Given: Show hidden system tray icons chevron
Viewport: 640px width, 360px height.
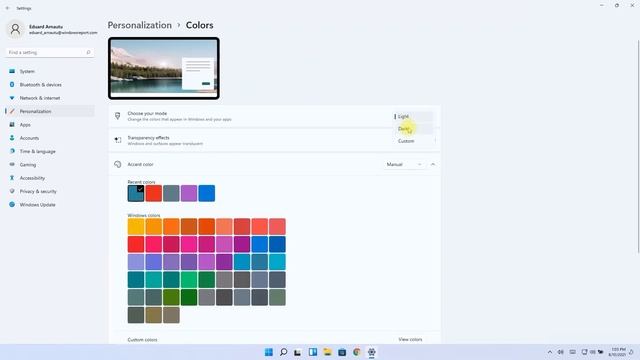Looking at the screenshot, I should (x=550, y=352).
